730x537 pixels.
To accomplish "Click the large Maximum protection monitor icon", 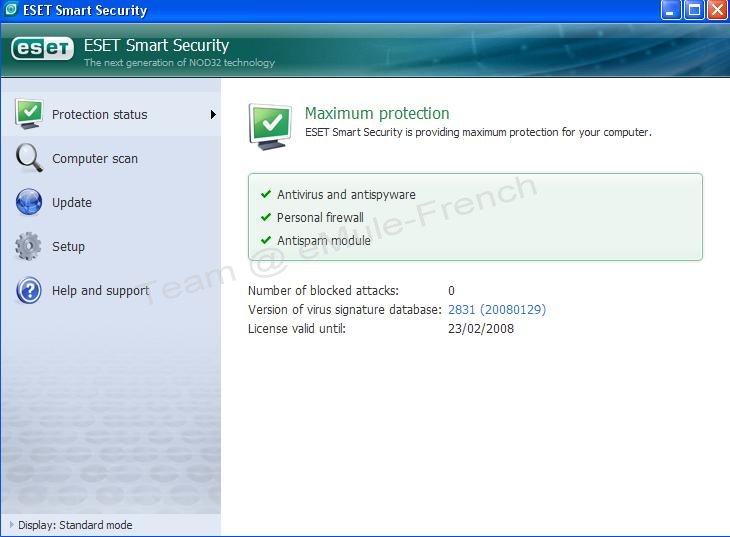I will 270,127.
